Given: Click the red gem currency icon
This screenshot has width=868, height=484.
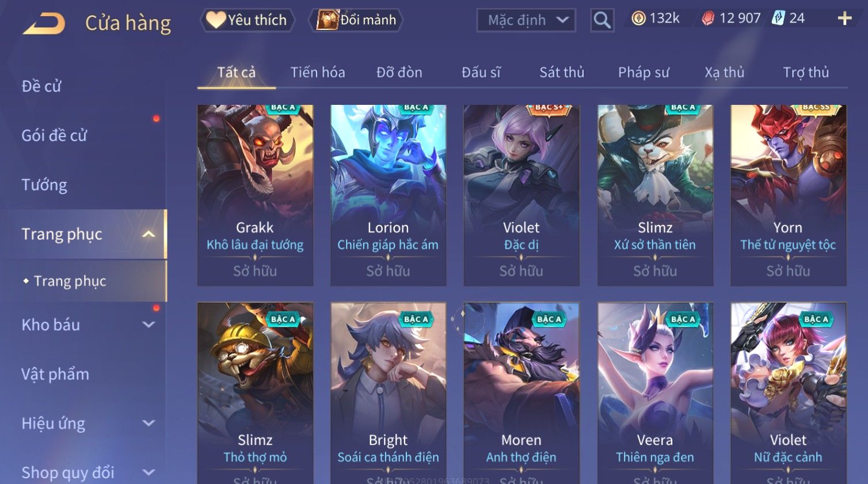Looking at the screenshot, I should pos(707,18).
